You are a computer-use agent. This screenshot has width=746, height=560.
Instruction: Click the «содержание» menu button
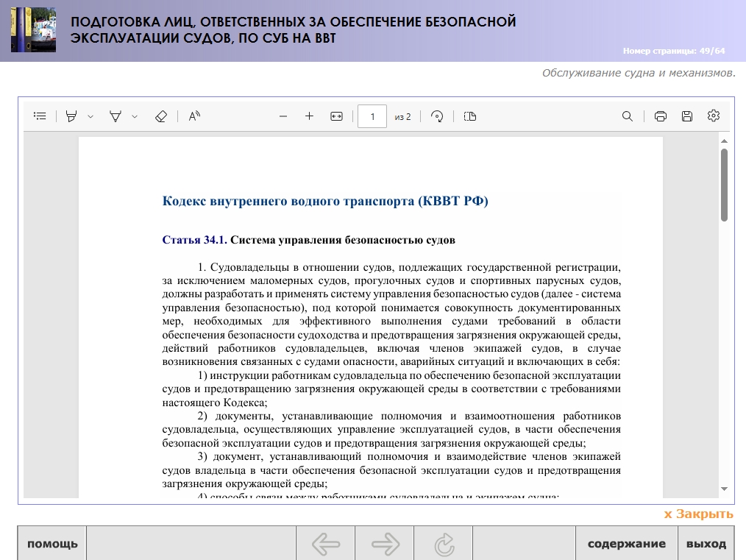click(626, 545)
